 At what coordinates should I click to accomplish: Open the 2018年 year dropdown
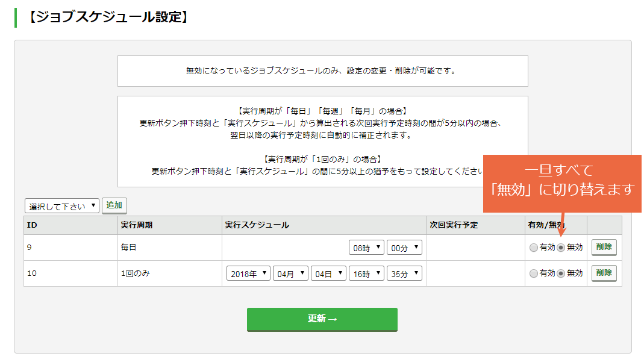pos(248,273)
